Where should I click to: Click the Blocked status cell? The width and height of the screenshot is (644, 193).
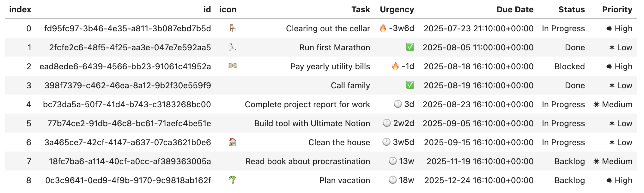click(570, 66)
